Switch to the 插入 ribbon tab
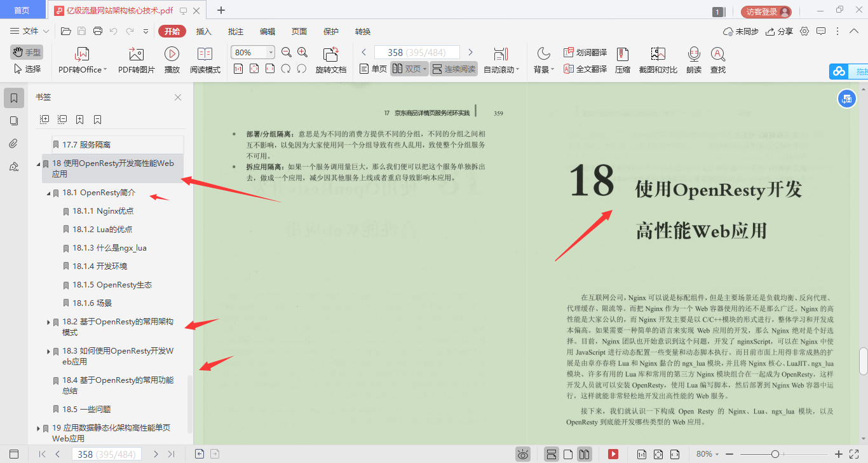Viewport: 868px width, 463px height. (x=203, y=31)
